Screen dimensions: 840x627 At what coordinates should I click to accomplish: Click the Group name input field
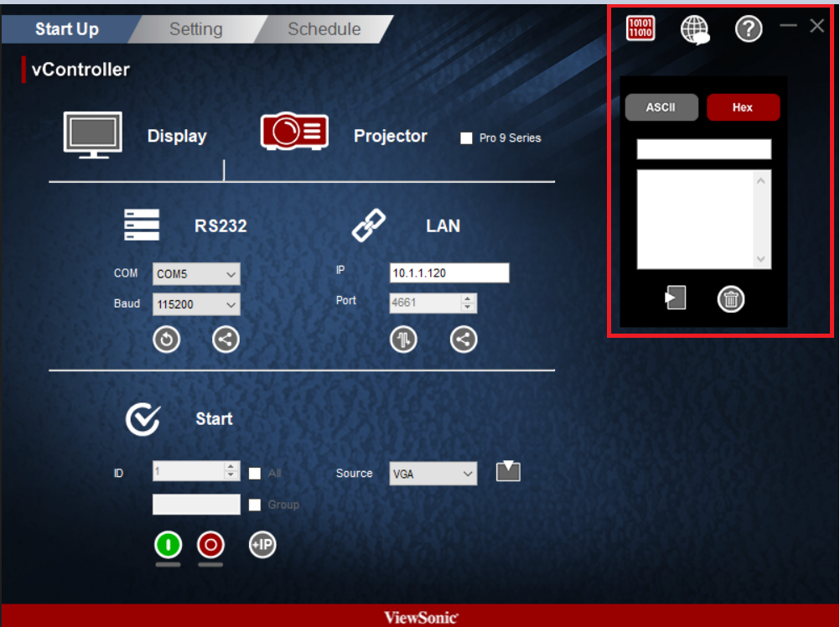pyautogui.click(x=196, y=505)
